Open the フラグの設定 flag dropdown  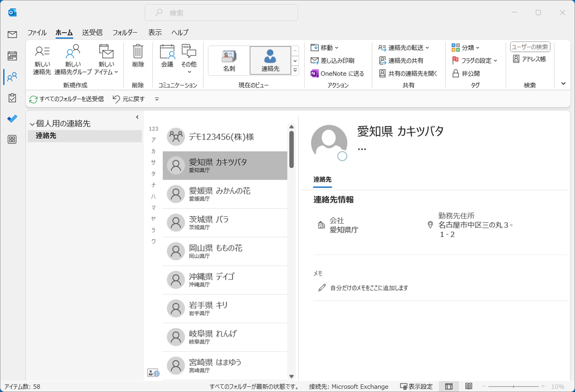475,61
